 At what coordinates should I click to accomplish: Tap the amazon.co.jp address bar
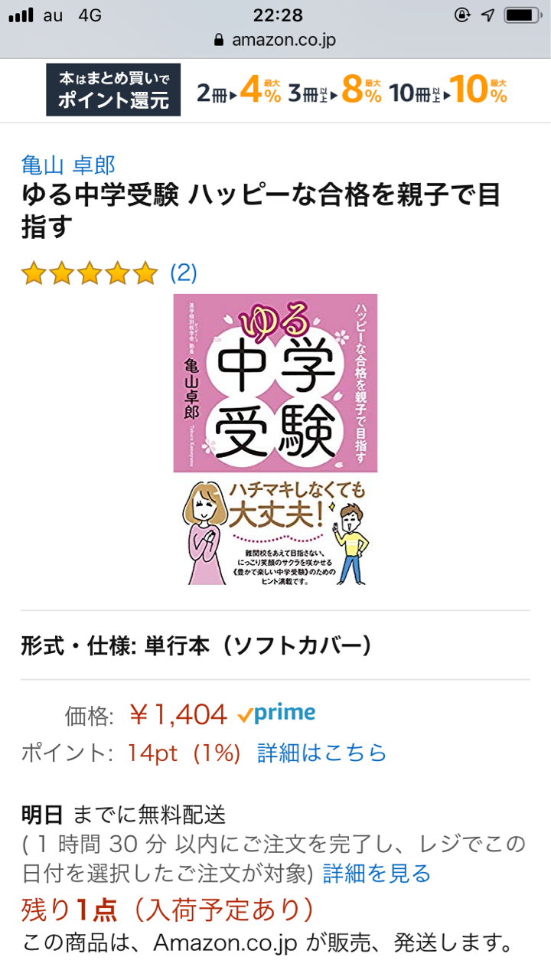(x=275, y=41)
